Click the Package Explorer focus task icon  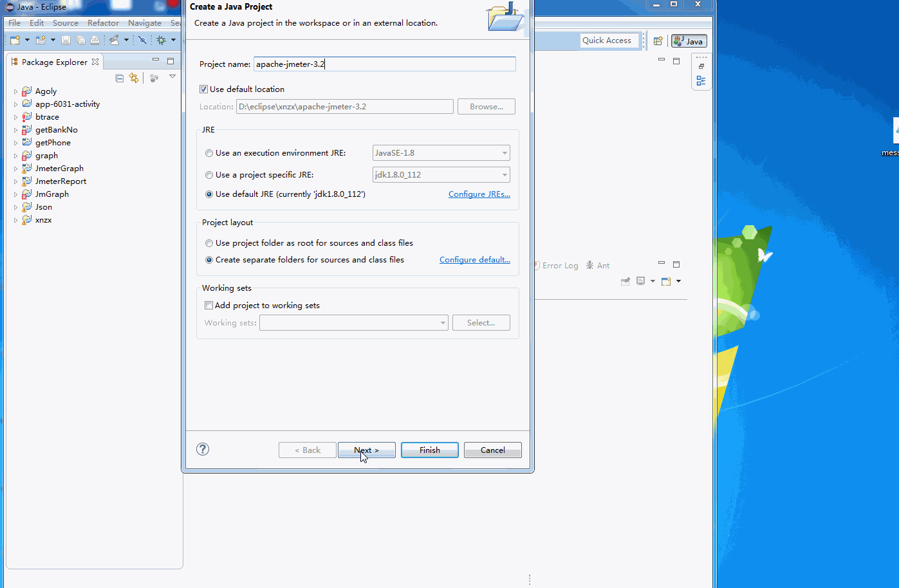(x=154, y=78)
